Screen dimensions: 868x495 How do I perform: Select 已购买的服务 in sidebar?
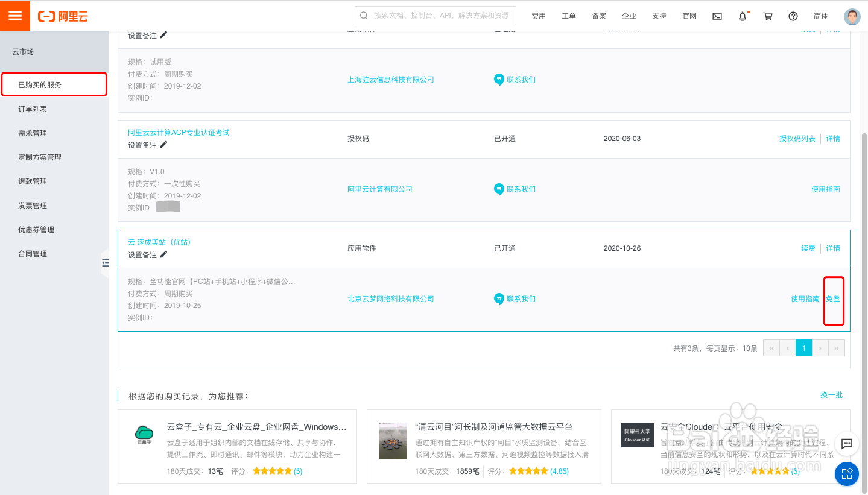coord(54,84)
